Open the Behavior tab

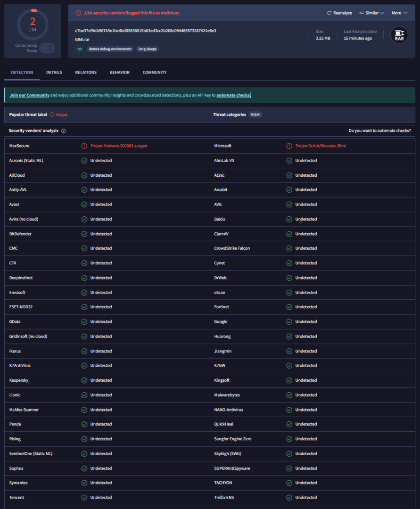[x=119, y=73]
